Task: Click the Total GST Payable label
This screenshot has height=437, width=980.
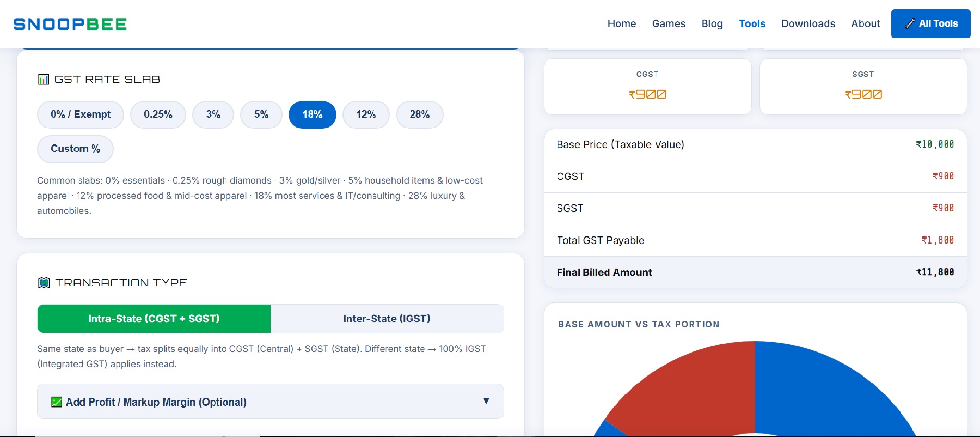Action: [x=600, y=240]
